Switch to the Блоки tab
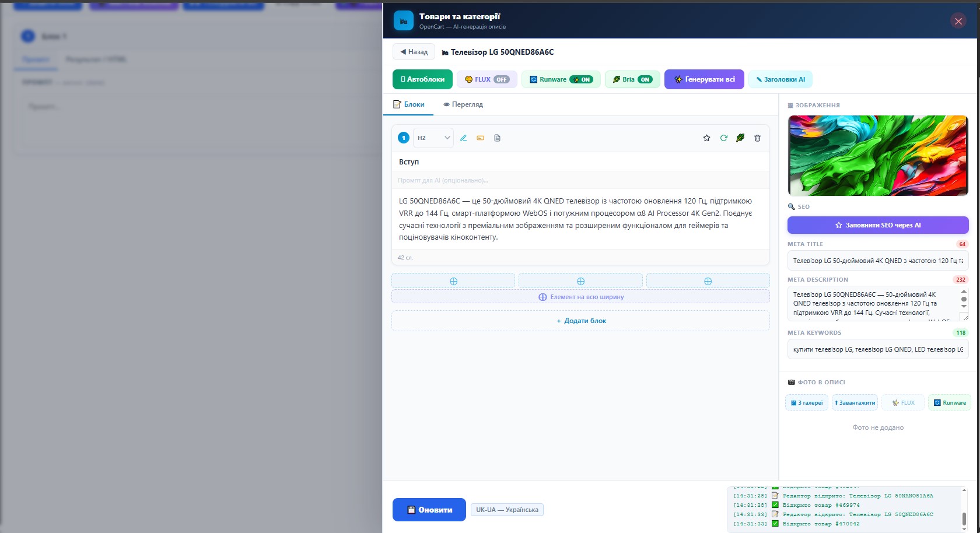 [x=408, y=104]
